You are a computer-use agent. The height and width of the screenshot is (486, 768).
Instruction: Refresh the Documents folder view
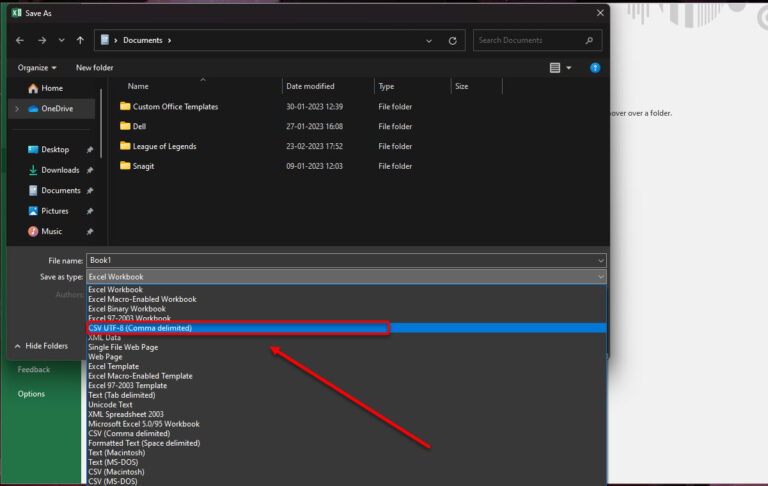tap(453, 41)
